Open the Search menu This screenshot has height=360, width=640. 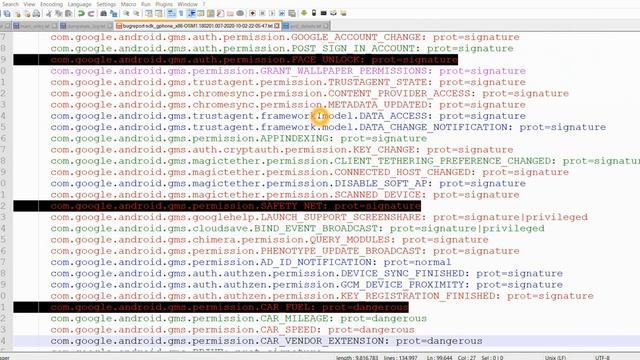[x=11, y=4]
